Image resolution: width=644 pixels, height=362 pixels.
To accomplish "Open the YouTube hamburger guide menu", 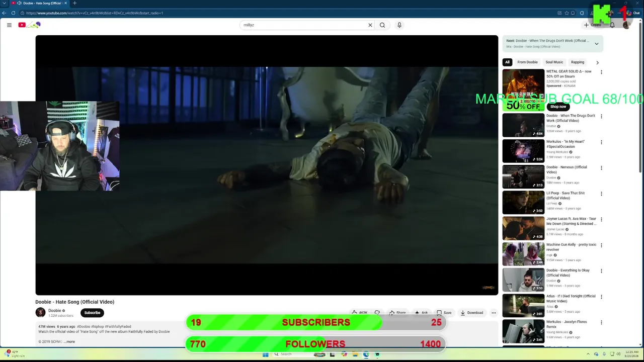I will click(9, 25).
